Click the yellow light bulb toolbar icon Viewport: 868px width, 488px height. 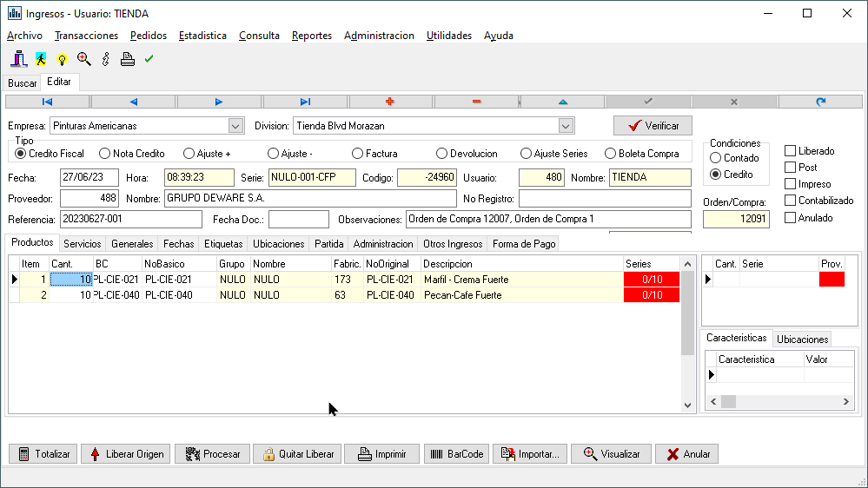pyautogui.click(x=62, y=59)
